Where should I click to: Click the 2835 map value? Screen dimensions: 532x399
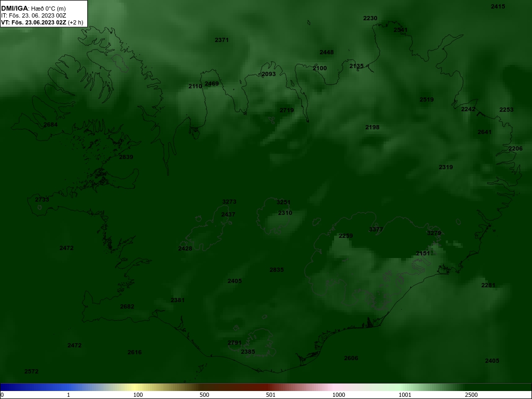[277, 270]
